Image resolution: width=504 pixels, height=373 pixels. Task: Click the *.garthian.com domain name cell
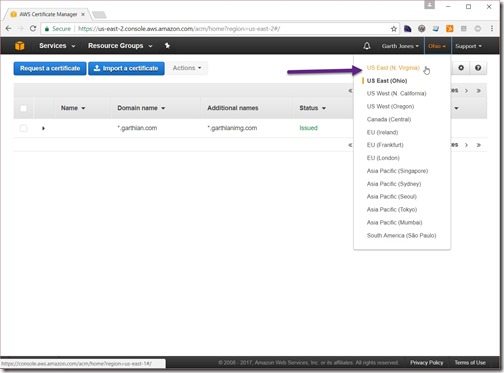pos(137,128)
